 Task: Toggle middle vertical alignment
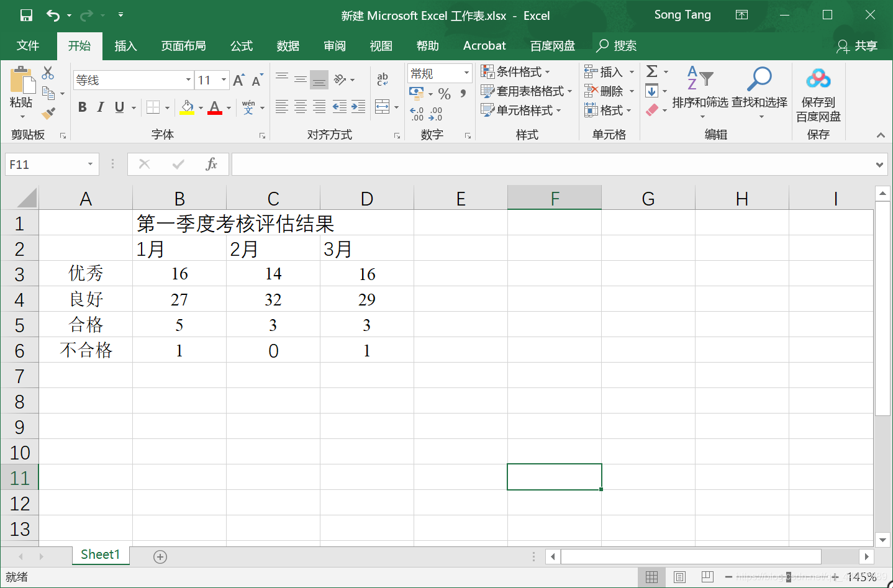pos(301,79)
